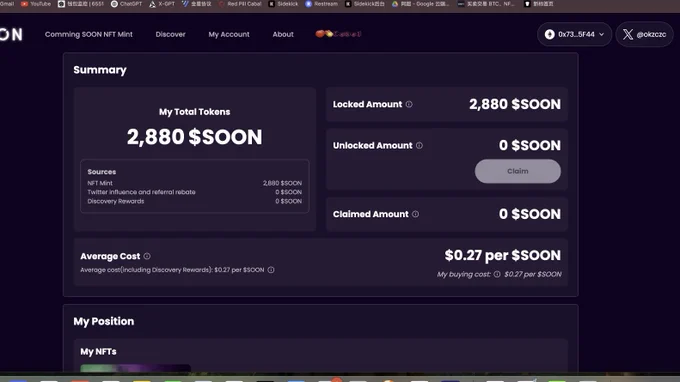
Task: Open the ChatGPT bookmark
Action: tap(126, 4)
